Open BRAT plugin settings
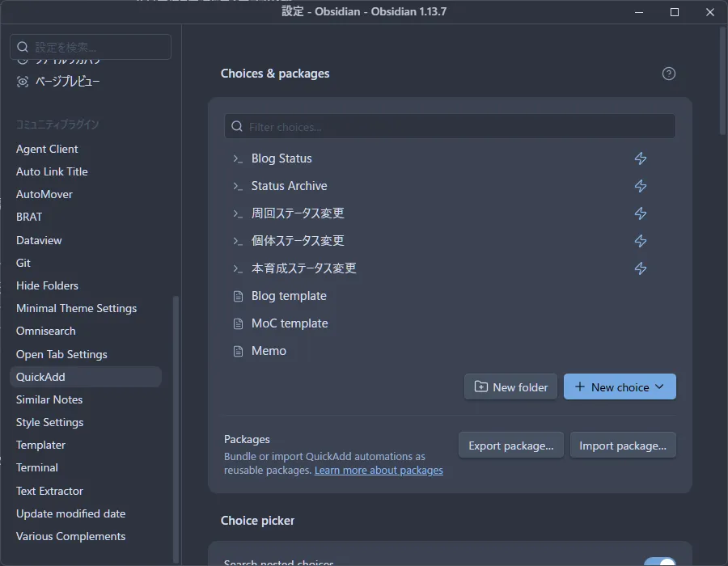Viewport: 728px width, 566px height. tap(29, 218)
